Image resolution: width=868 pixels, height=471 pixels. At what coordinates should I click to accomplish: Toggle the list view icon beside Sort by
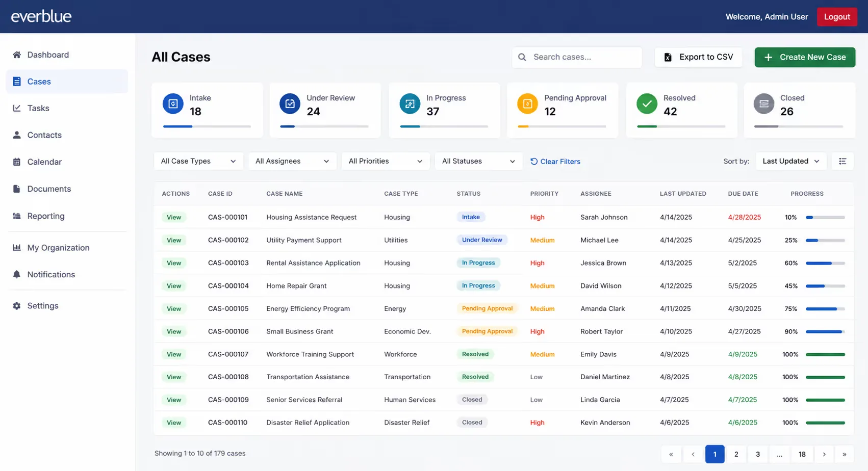[x=843, y=161]
